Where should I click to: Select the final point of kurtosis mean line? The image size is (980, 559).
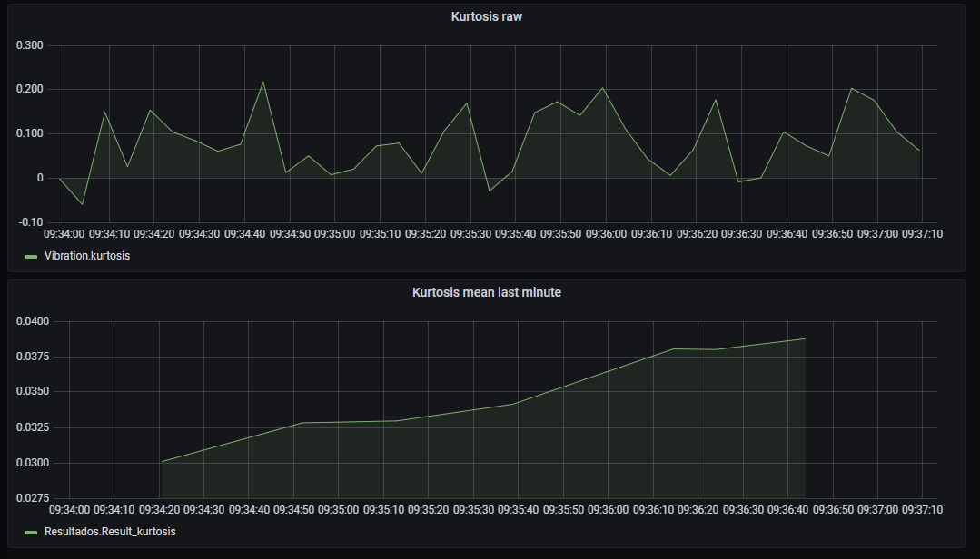click(x=805, y=338)
